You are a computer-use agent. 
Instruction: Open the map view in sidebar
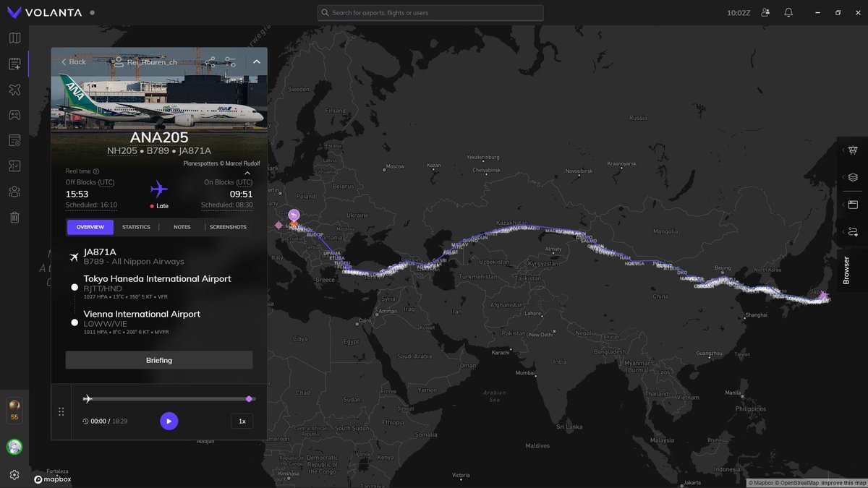[x=14, y=38]
